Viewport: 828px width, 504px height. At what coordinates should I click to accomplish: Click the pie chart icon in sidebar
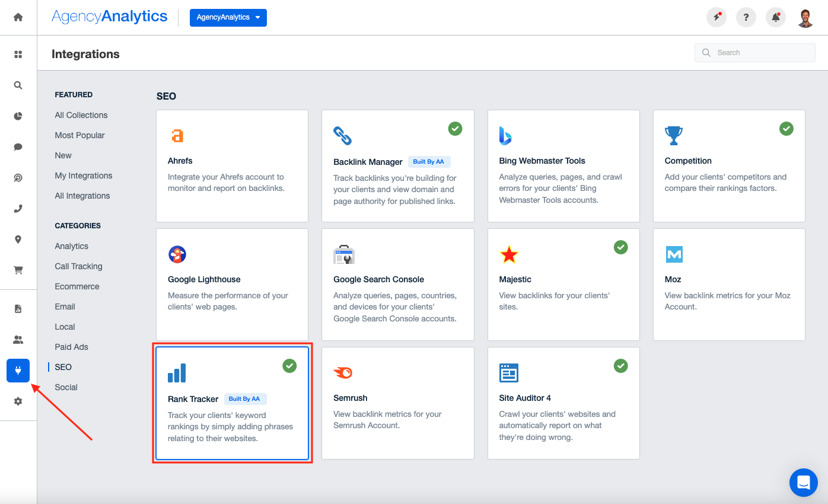click(x=18, y=116)
